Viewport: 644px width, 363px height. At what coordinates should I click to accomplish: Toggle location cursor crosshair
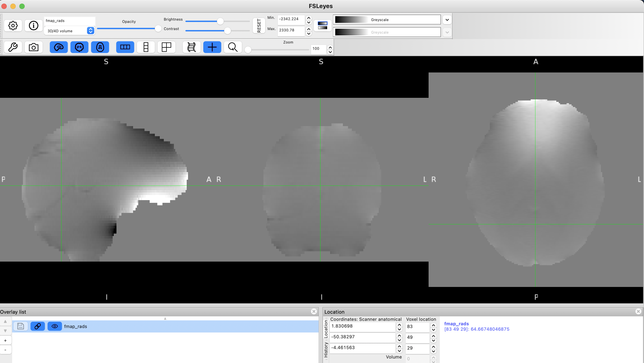(x=212, y=47)
